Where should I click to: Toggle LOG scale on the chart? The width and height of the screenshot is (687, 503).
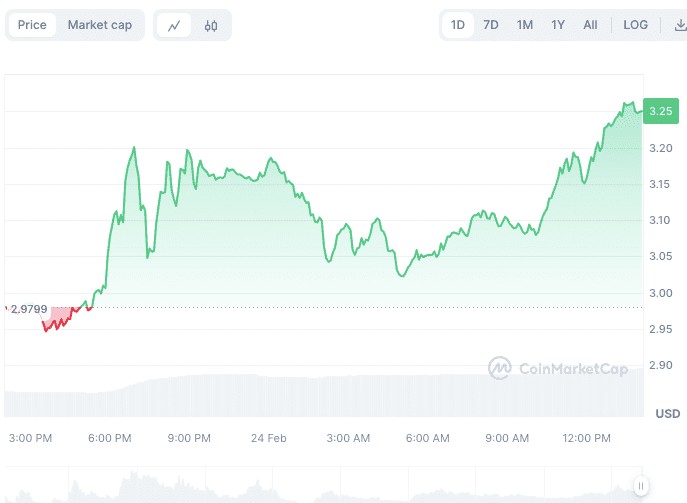coord(635,25)
